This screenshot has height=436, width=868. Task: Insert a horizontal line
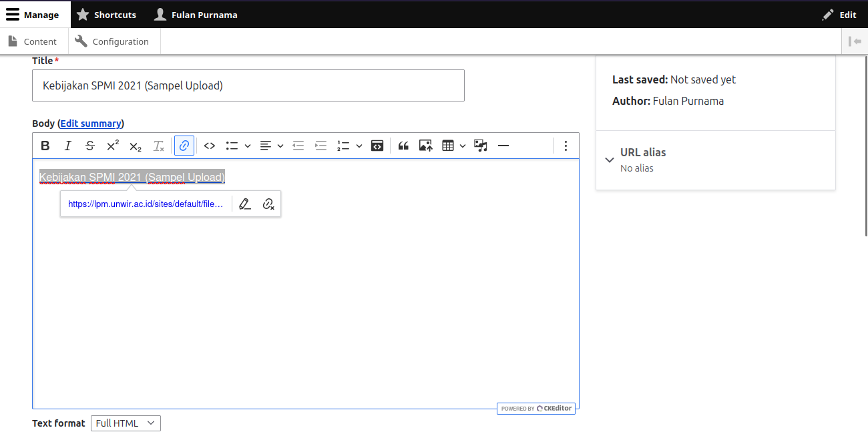coord(503,146)
